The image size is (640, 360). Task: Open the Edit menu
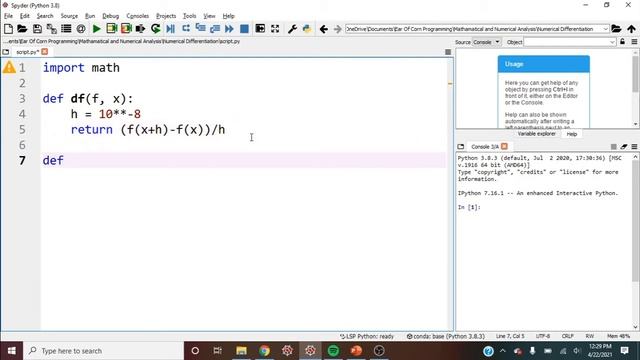(24, 16)
